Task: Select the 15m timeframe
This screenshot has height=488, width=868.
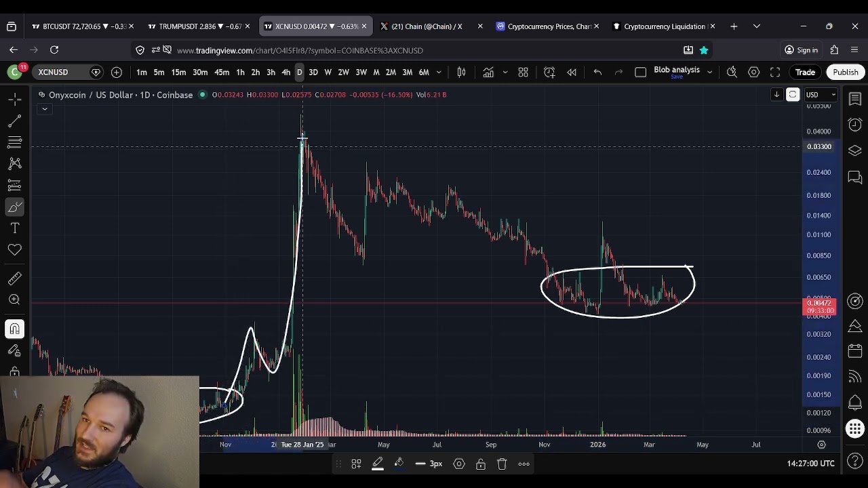Action: (x=178, y=73)
